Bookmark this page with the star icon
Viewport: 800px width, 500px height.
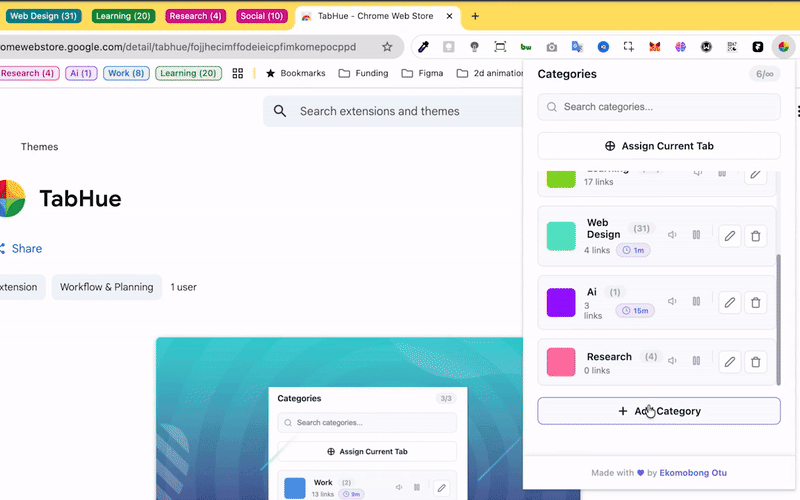[387, 47]
